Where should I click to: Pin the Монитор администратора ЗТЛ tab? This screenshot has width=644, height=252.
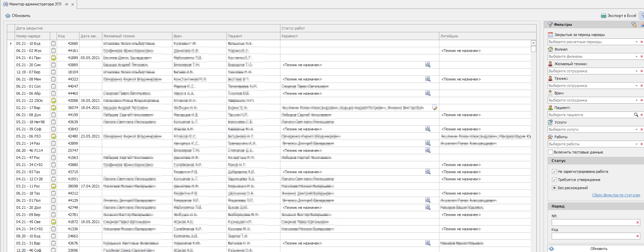(x=67, y=4)
